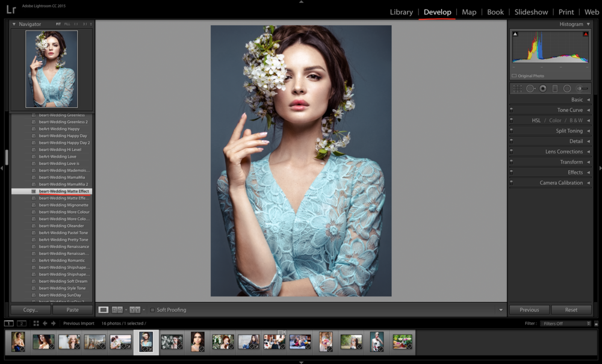Switch to the Library module
This screenshot has width=602, height=364.
click(x=401, y=12)
